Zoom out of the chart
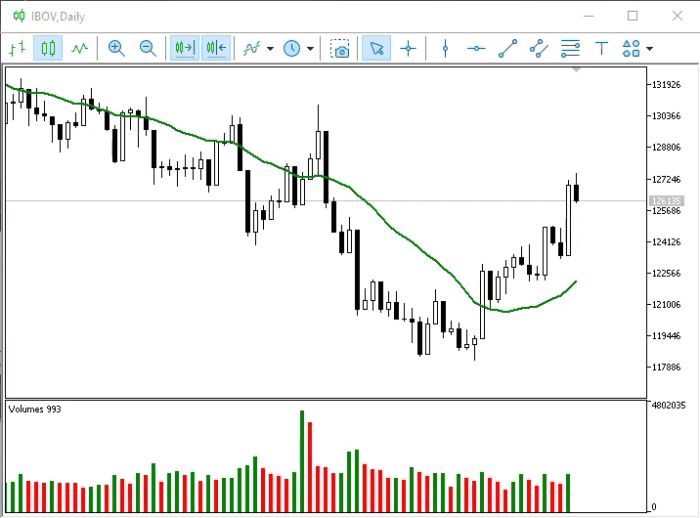This screenshot has height=518, width=700. (x=148, y=48)
